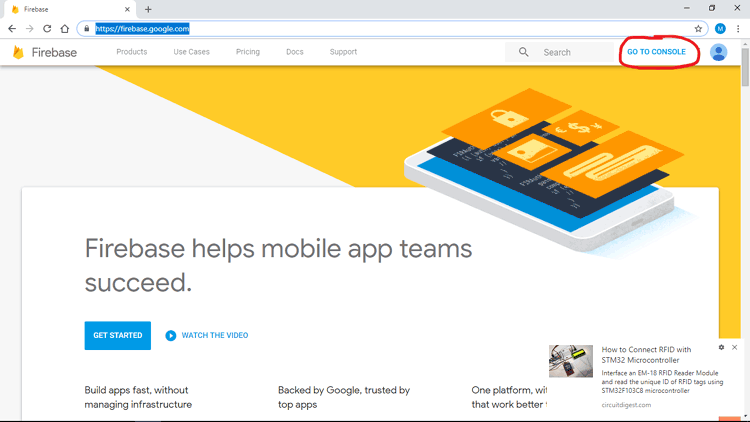The height and width of the screenshot is (422, 750).
Task: Open the RFID with STM32 notification title
Action: coord(646,355)
